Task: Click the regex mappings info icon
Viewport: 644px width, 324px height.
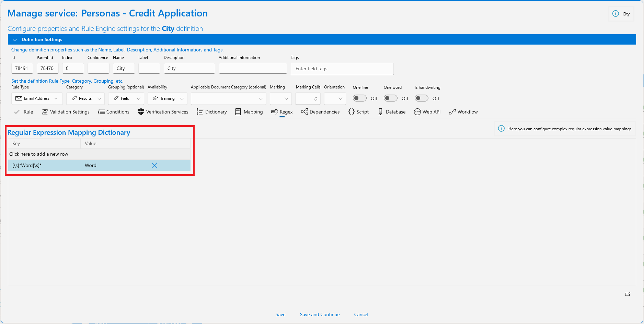Action: (x=502, y=129)
